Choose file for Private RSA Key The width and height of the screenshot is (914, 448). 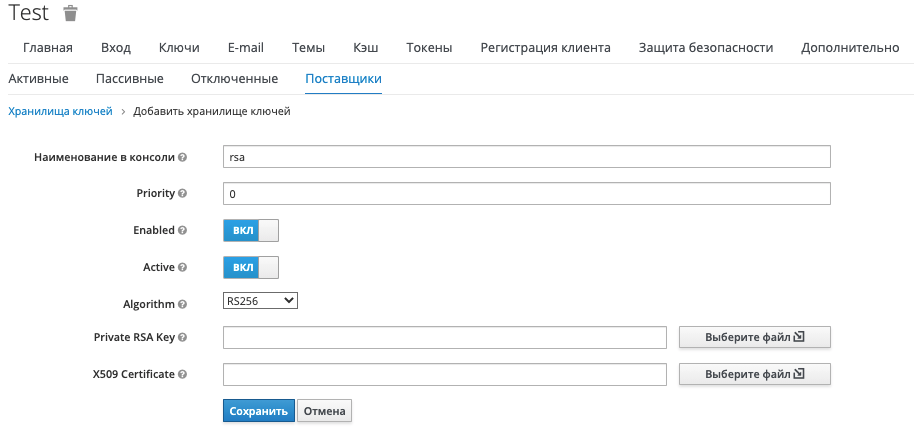[754, 338]
